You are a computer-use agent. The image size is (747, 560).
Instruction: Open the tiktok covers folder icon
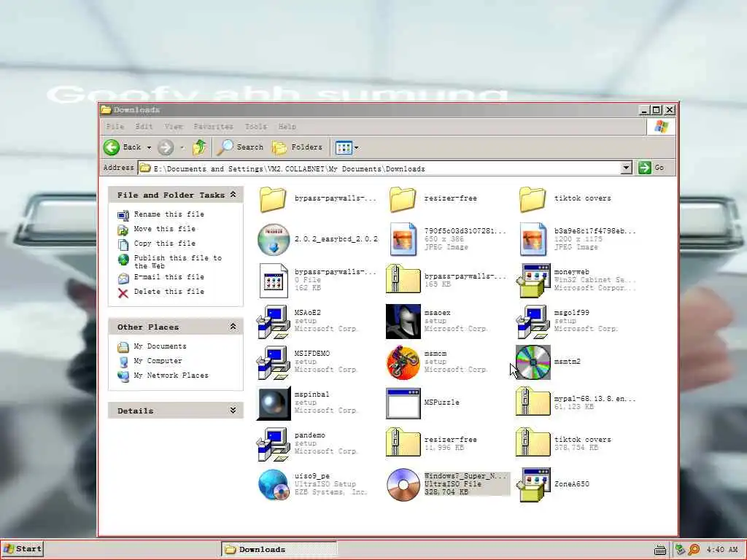click(533, 199)
